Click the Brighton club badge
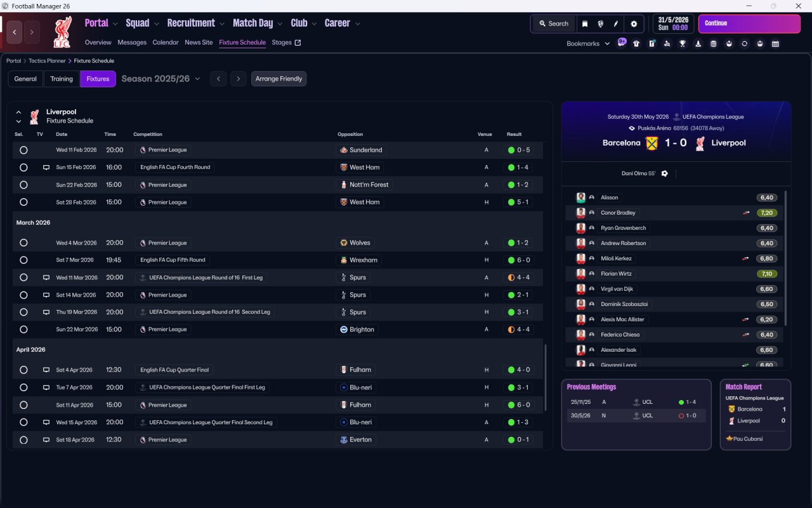Image resolution: width=812 pixels, height=508 pixels. point(344,330)
